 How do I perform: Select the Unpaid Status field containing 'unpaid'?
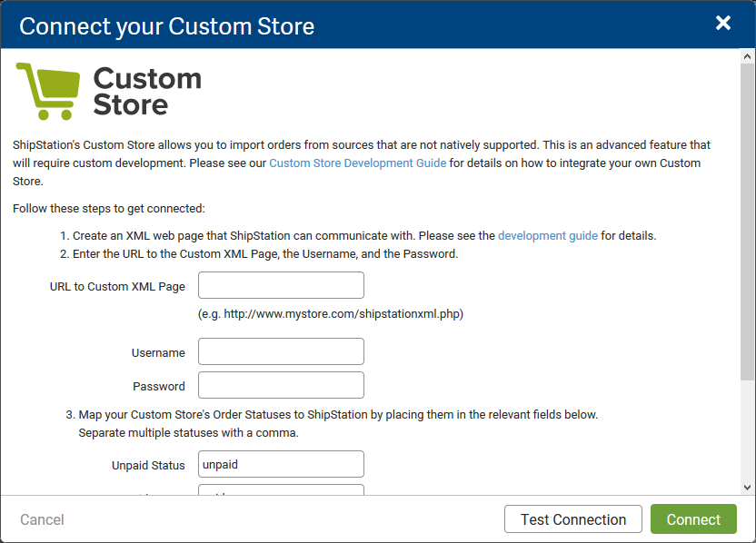point(281,464)
